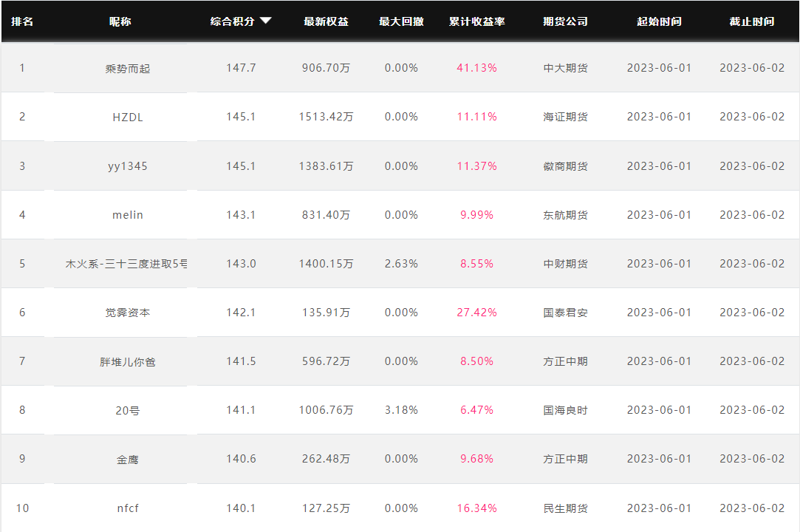
Task: Select futures company 民生期货
Action: [x=565, y=508]
